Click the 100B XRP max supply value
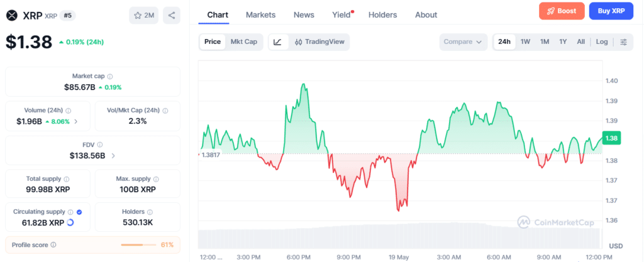This screenshot has width=644, height=262. pos(138,189)
